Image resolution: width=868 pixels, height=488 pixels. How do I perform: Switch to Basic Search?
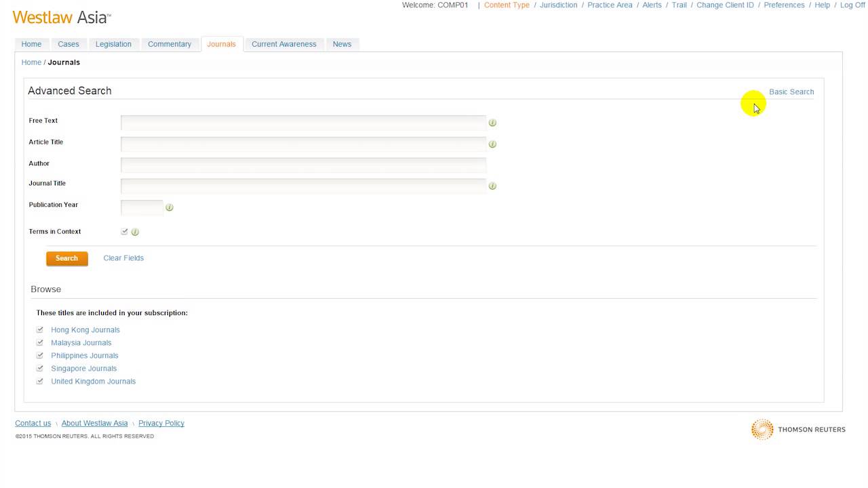click(791, 92)
